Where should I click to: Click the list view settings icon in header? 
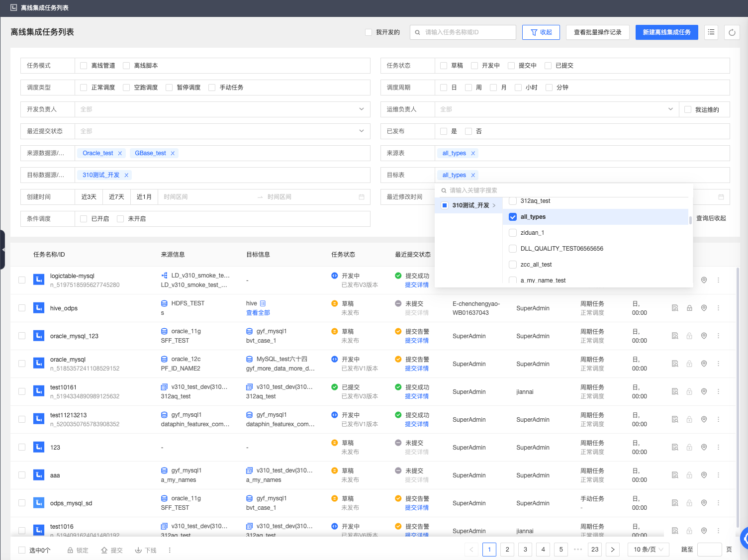click(711, 32)
